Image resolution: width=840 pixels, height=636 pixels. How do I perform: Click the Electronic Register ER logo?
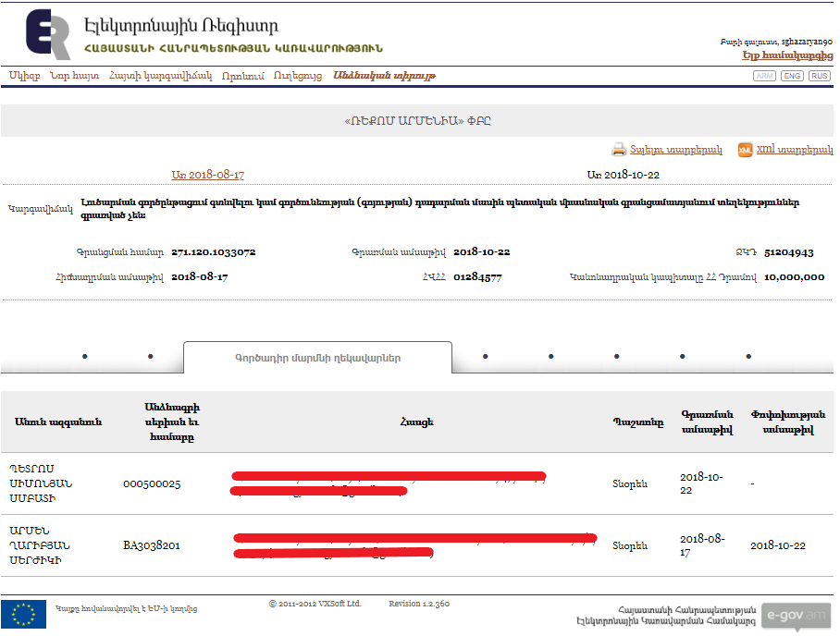tap(48, 33)
